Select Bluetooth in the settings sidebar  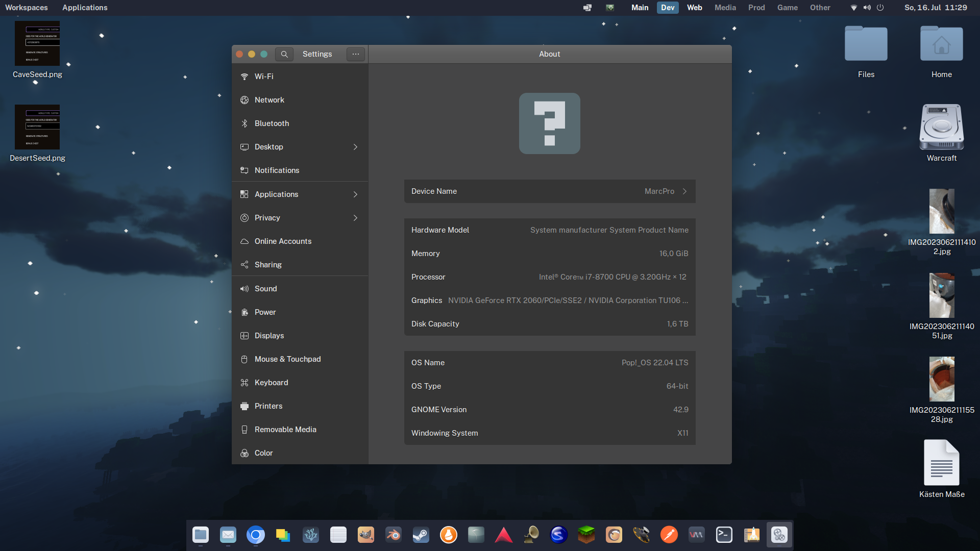272,123
